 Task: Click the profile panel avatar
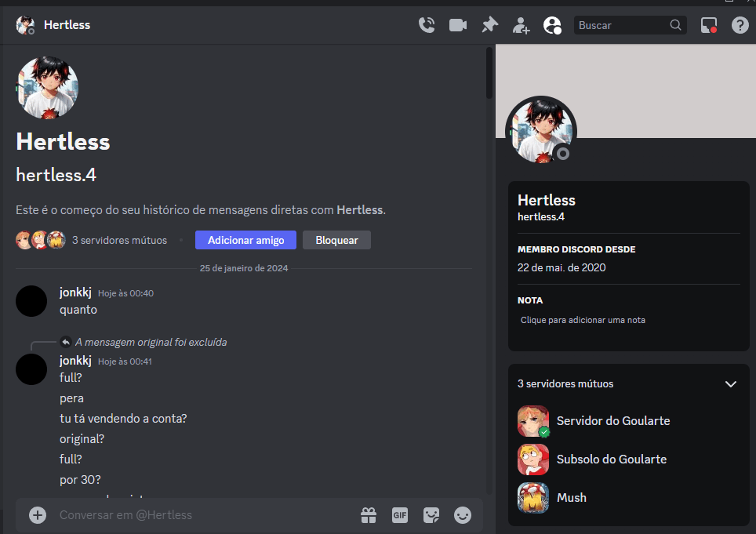click(x=541, y=132)
